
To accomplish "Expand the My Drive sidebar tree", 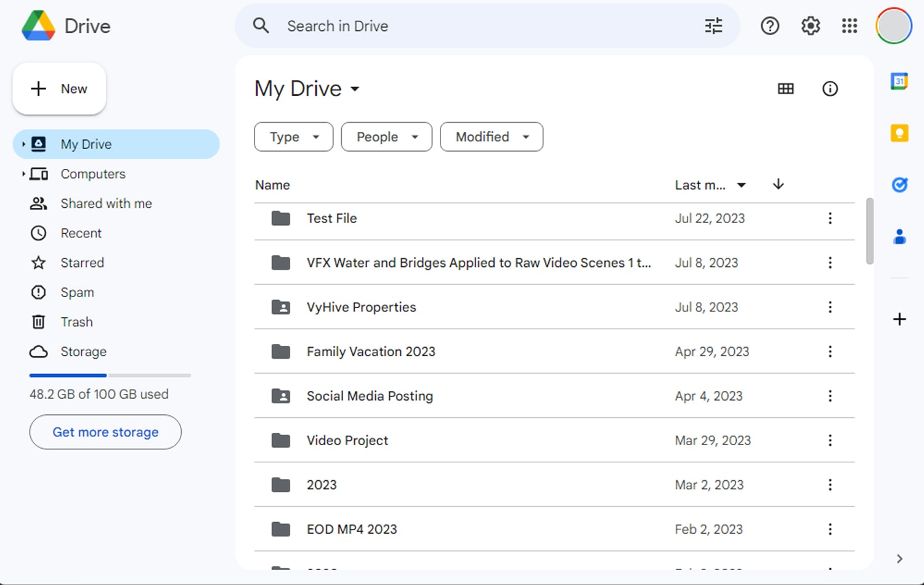I will pos(23,144).
